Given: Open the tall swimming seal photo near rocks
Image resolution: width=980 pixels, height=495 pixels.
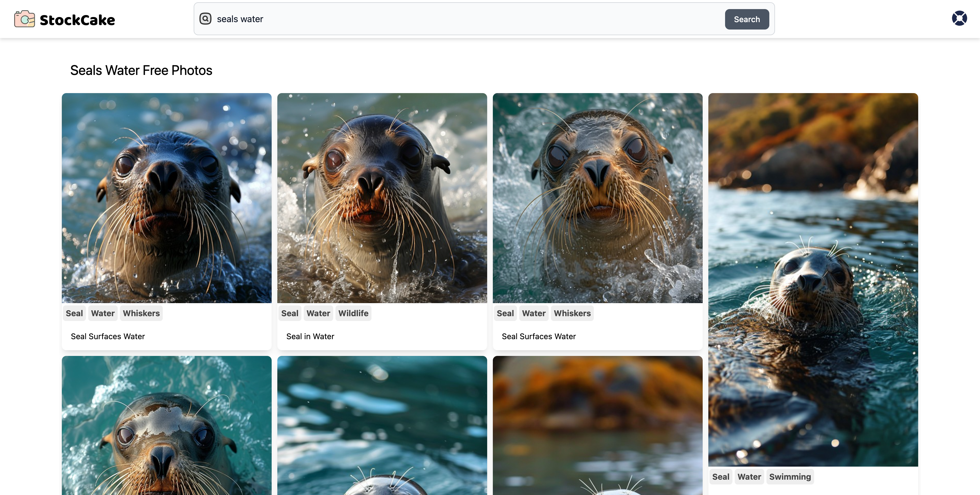Looking at the screenshot, I should point(813,280).
